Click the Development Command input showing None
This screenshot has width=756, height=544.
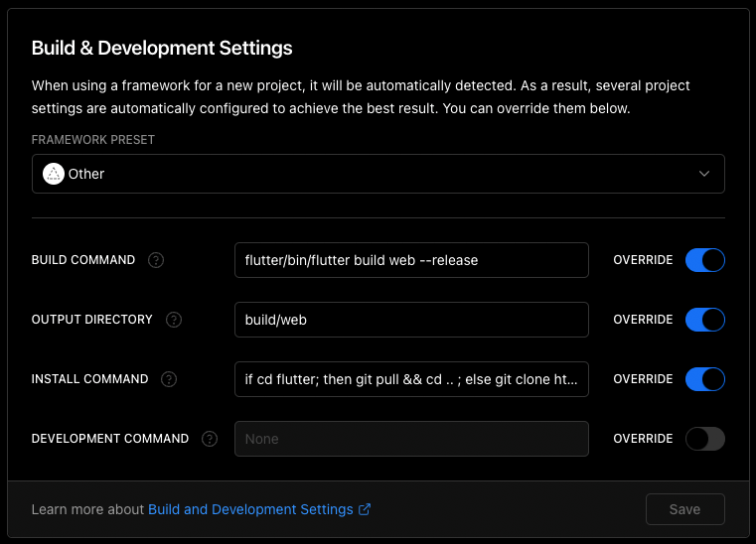411,439
